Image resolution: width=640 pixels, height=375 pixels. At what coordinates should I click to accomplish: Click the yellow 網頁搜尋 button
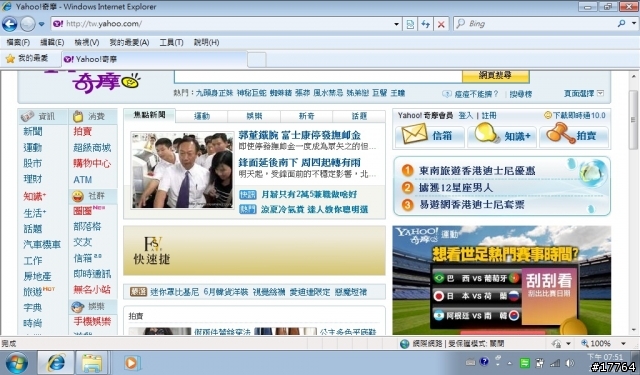coord(496,75)
